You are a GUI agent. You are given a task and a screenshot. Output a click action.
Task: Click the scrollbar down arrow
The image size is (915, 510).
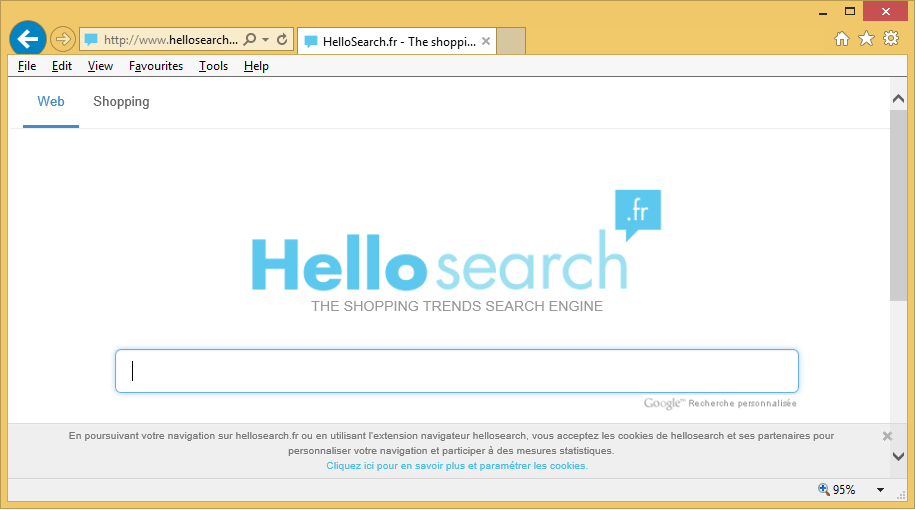pos(899,456)
